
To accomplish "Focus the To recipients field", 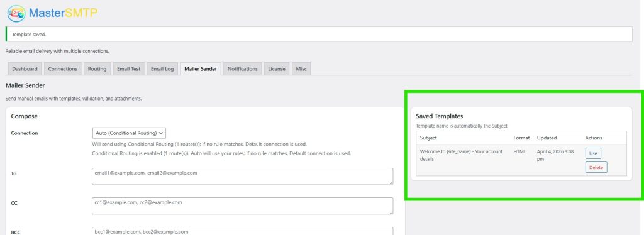I will [x=242, y=177].
